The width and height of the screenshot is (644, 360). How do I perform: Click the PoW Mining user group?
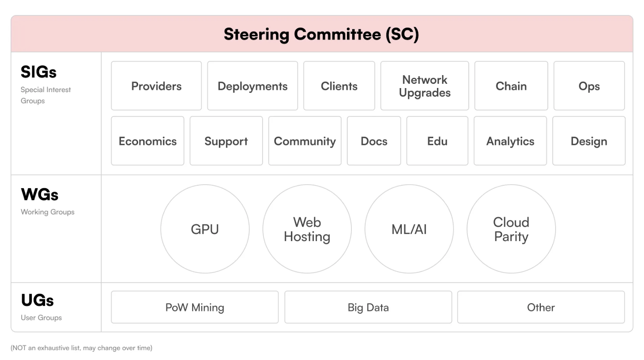[195, 307]
